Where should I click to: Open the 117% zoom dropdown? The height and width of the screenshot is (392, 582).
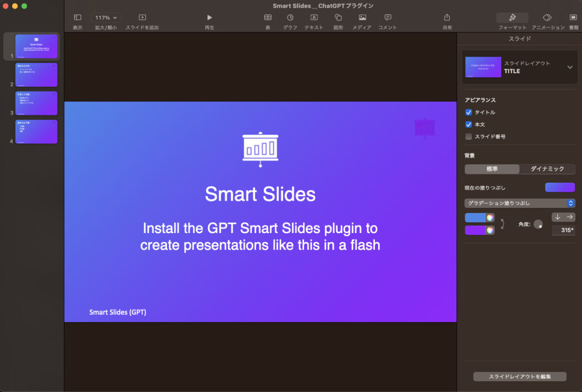(106, 17)
